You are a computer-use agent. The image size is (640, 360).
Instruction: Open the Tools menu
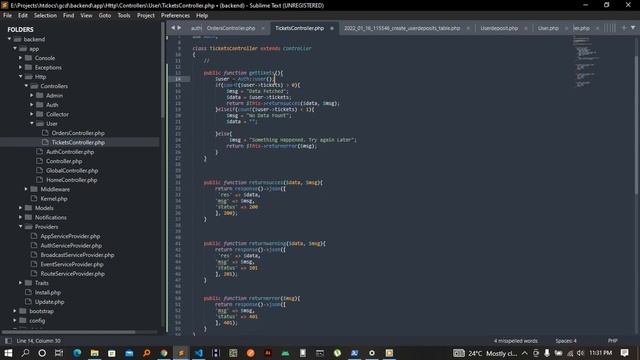[124, 16]
